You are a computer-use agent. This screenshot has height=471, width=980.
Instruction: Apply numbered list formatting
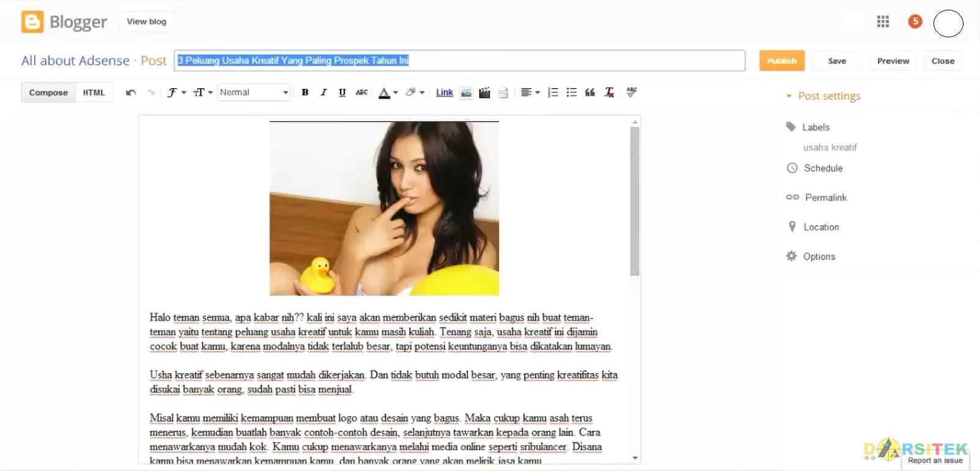click(x=553, y=92)
